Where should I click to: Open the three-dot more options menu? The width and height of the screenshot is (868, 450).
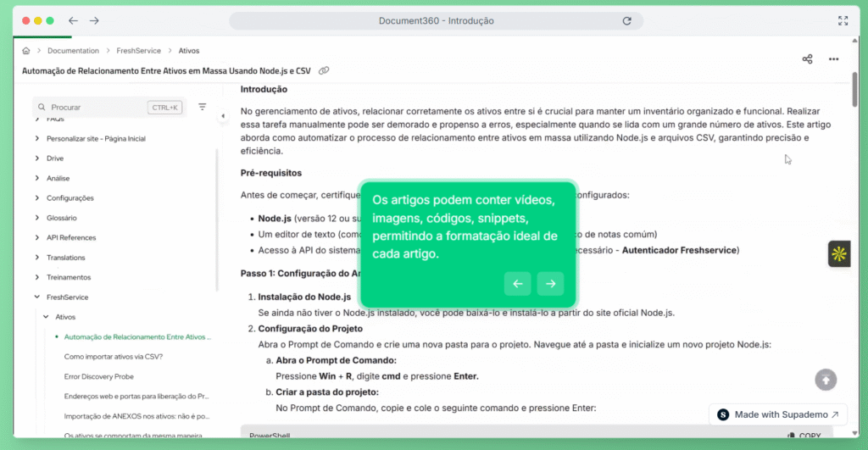(x=834, y=59)
